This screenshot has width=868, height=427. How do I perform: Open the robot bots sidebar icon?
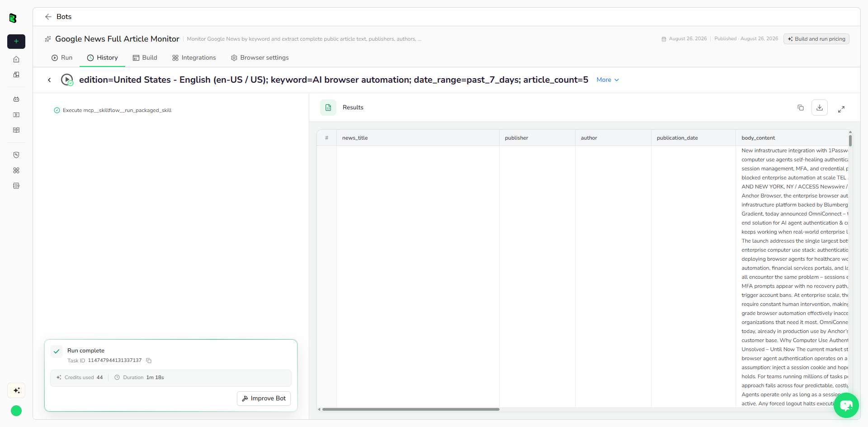[x=16, y=99]
